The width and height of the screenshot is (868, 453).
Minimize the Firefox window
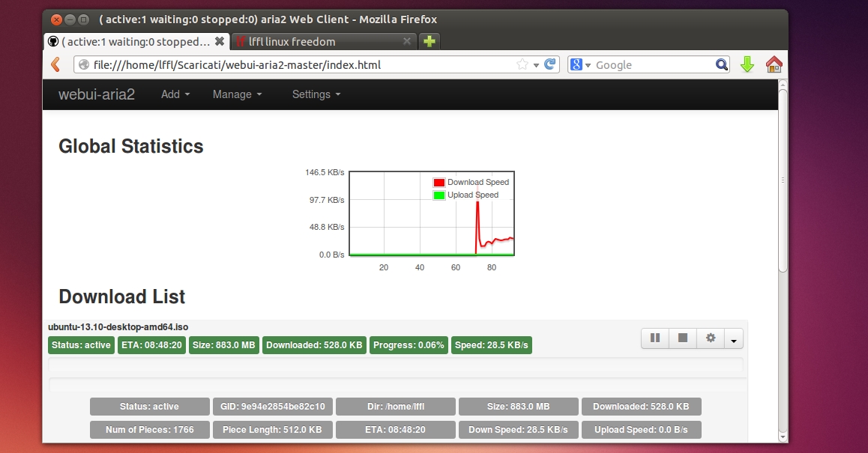[x=70, y=20]
